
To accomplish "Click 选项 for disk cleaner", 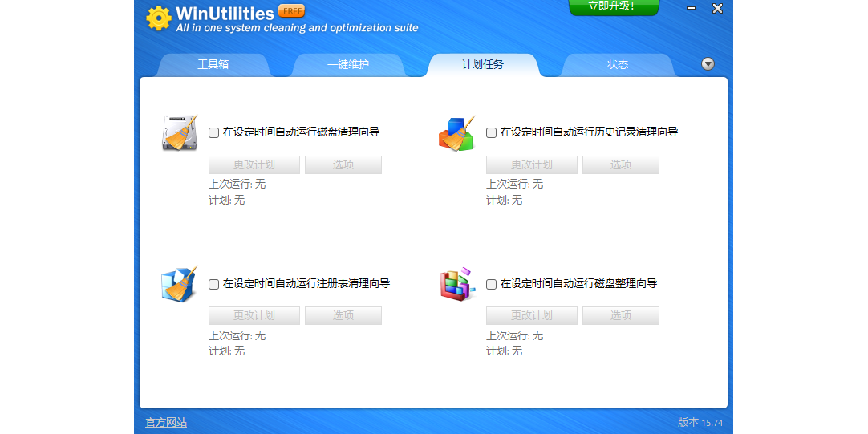I will [x=343, y=165].
